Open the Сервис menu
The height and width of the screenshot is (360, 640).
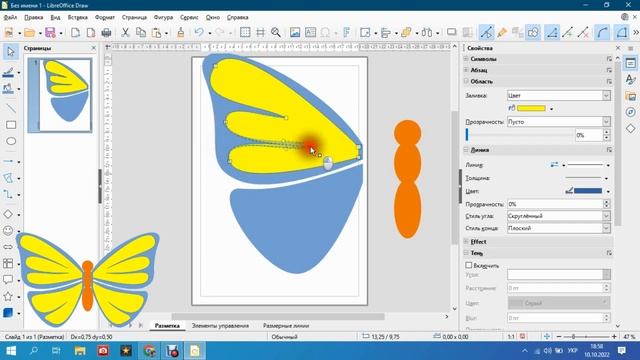coord(189,18)
